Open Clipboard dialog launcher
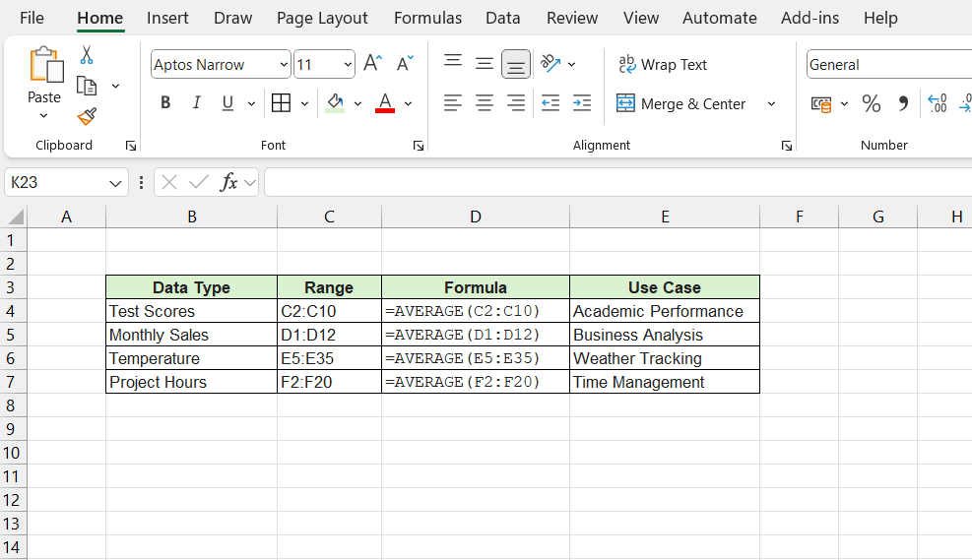This screenshot has width=972, height=560. click(x=131, y=146)
